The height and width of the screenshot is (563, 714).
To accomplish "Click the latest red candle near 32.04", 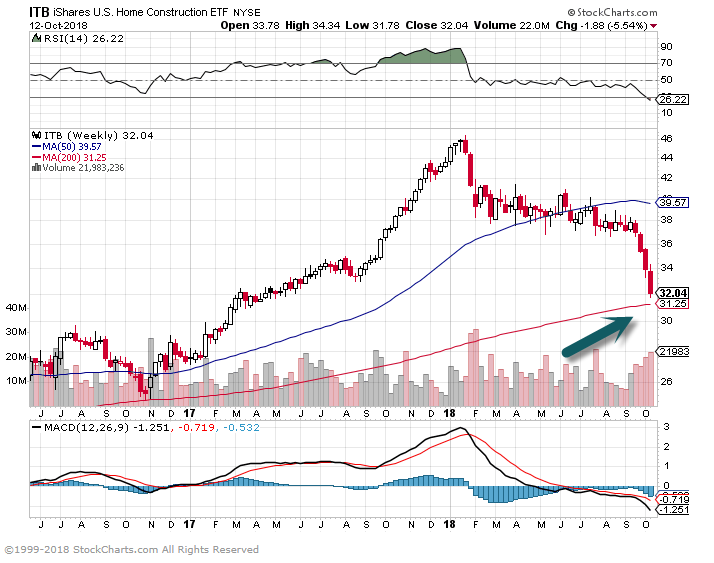I will 651,282.
